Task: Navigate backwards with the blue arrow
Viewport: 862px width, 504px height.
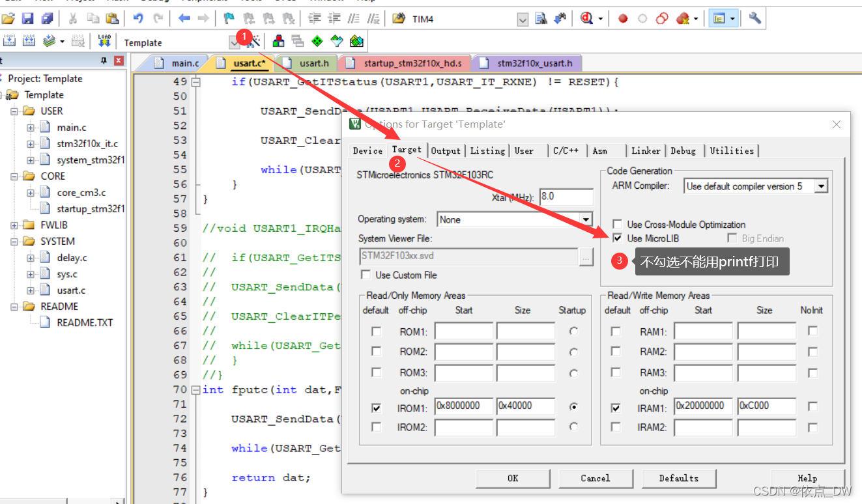Action: click(184, 19)
